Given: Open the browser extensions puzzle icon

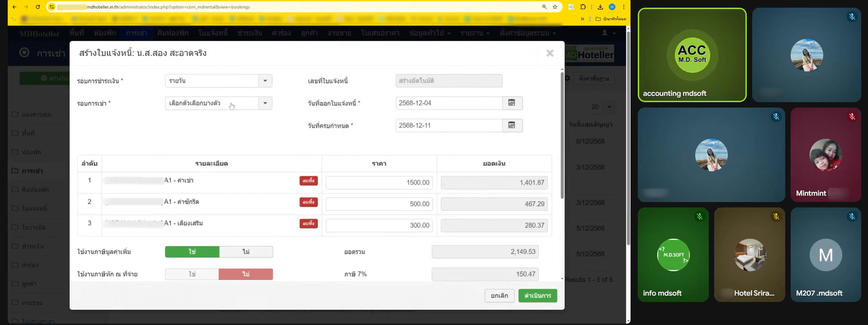Looking at the screenshot, I should click(x=583, y=7).
